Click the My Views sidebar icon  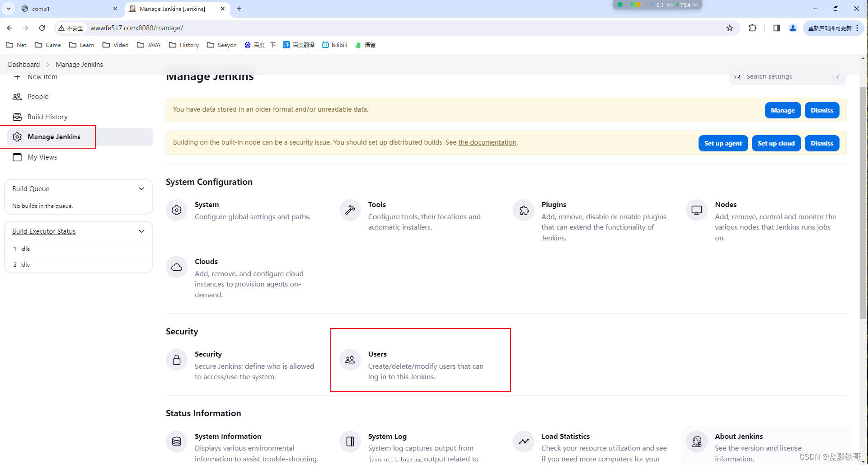17,157
